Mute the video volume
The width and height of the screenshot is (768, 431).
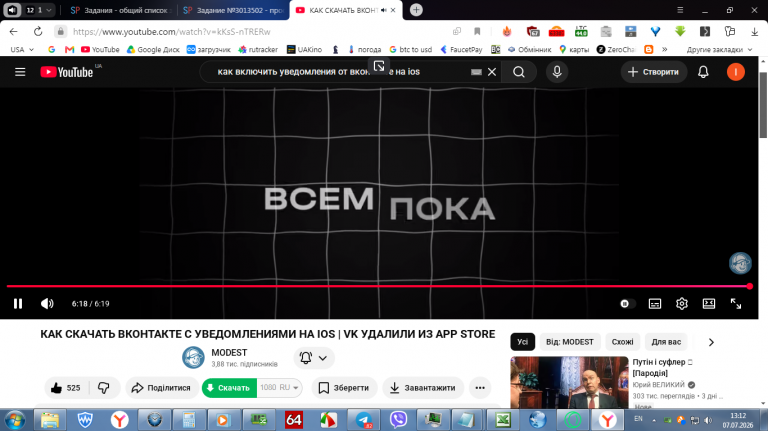click(x=47, y=304)
